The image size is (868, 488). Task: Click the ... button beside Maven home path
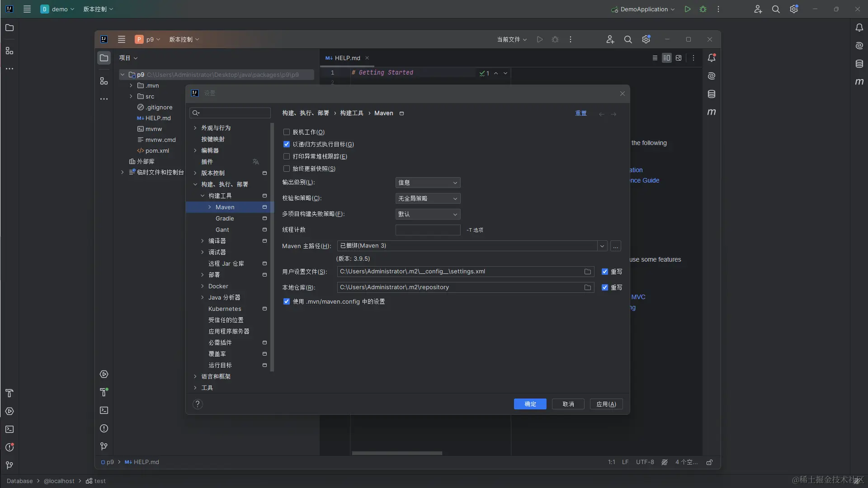616,246
